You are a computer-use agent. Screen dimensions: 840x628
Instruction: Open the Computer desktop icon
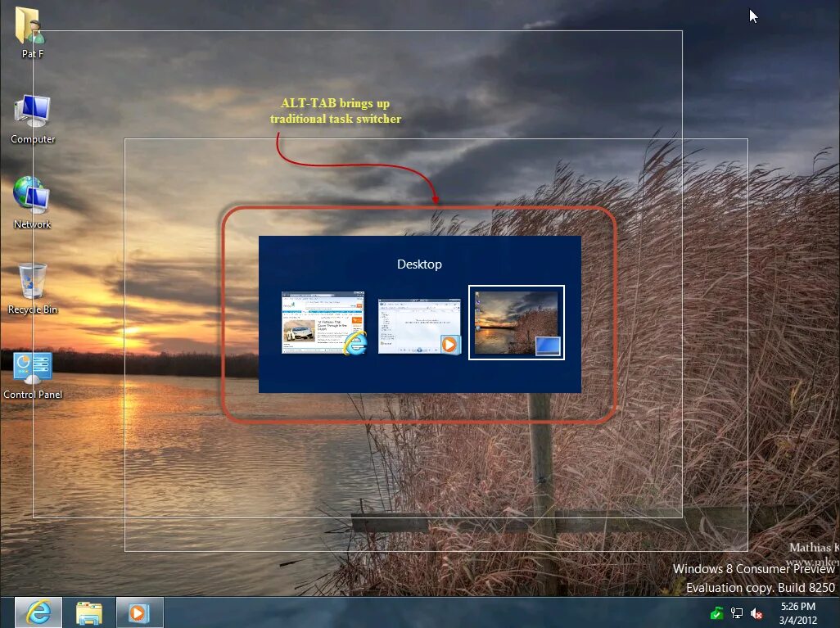(32, 111)
